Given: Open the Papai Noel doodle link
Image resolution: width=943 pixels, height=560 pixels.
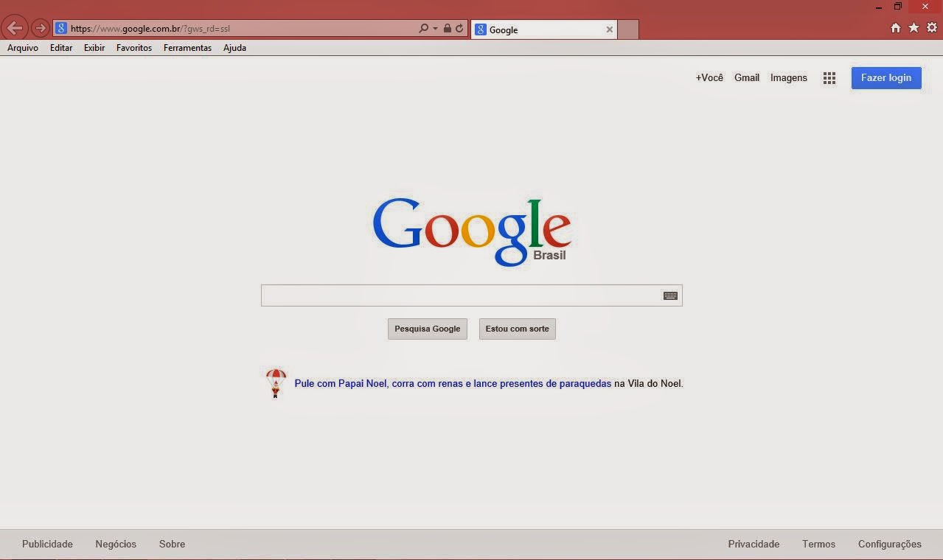Looking at the screenshot, I should pyautogui.click(x=452, y=383).
